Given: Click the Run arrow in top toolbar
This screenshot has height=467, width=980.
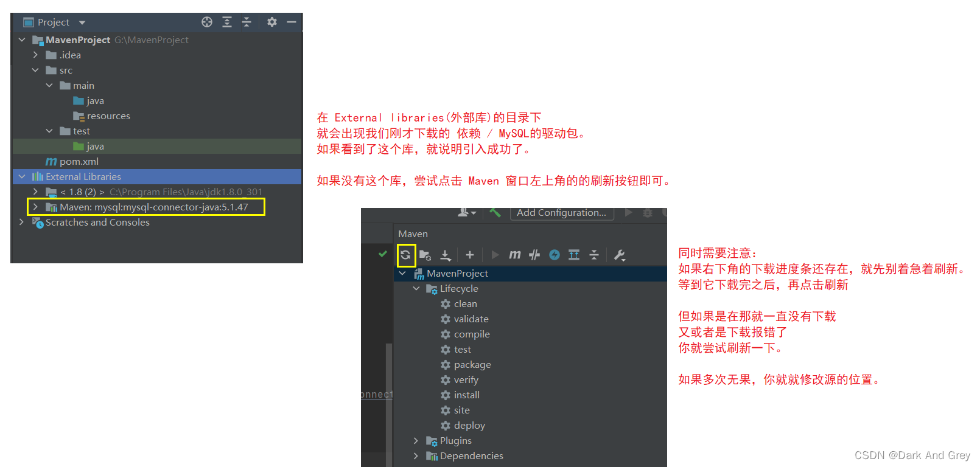Looking at the screenshot, I should pos(629,212).
